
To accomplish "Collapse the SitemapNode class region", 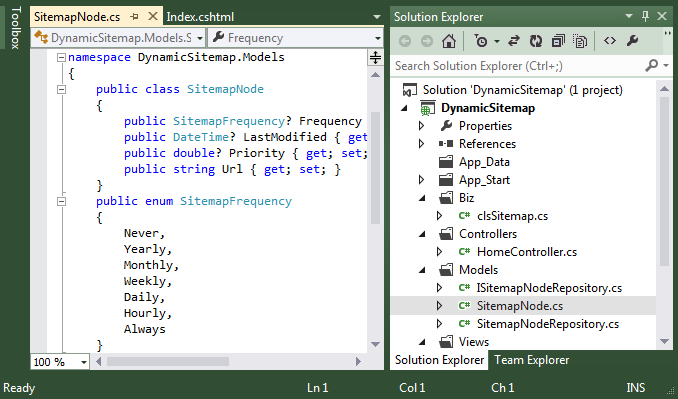I will [61, 89].
